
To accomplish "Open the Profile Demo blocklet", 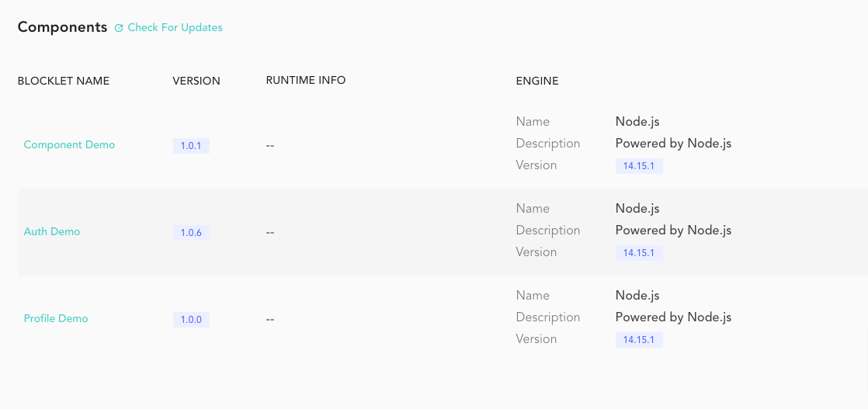I will [56, 319].
